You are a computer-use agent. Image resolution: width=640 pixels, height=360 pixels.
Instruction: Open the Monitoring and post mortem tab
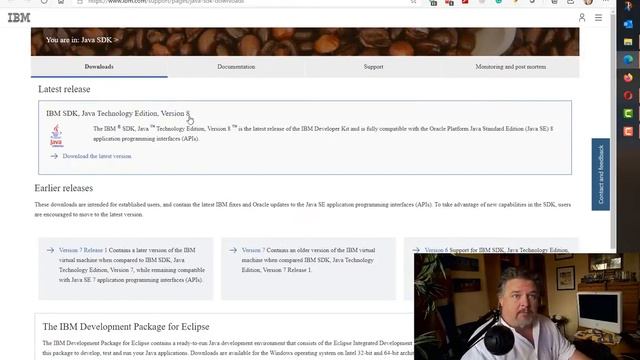(511, 67)
